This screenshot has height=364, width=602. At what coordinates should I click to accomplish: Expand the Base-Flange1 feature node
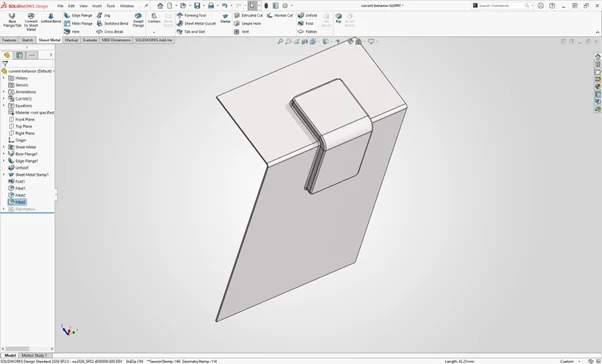(x=4, y=154)
